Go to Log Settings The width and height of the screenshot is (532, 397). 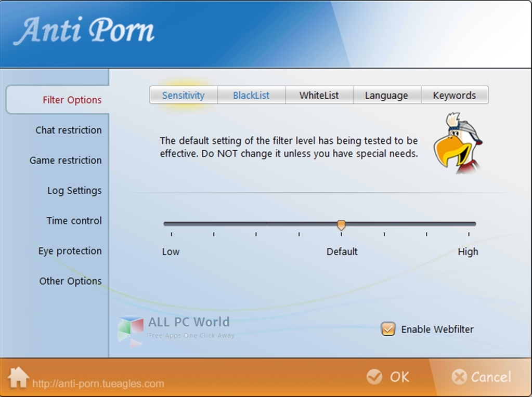tap(74, 191)
